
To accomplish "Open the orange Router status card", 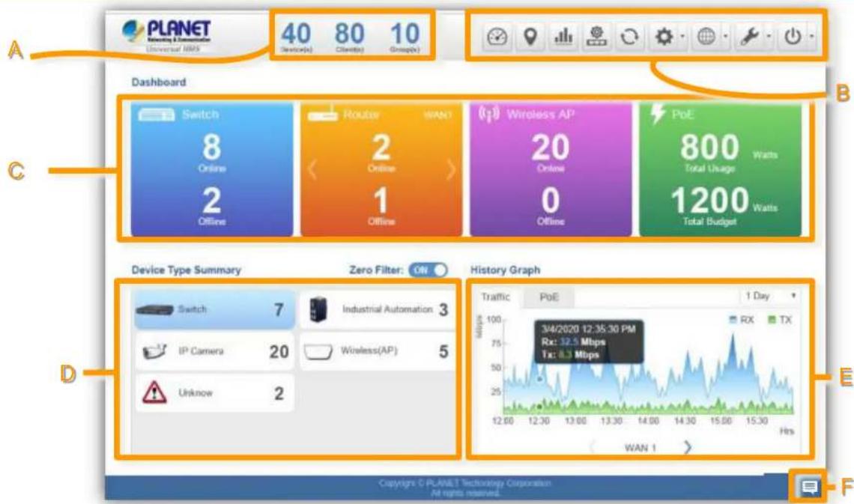I will [x=381, y=168].
